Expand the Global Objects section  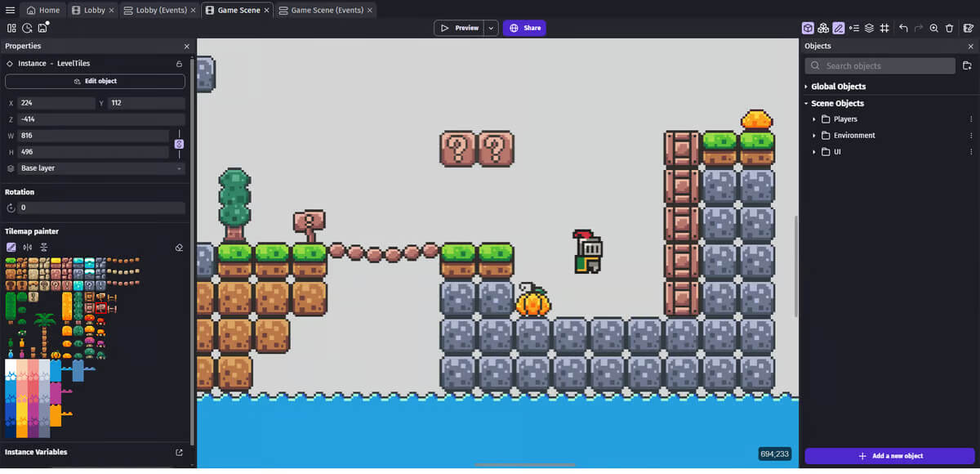[806, 87]
